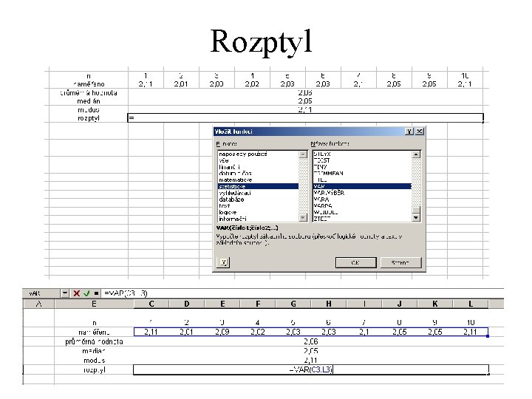Select column D header
Screen dimensions: 532x399
click(x=187, y=304)
